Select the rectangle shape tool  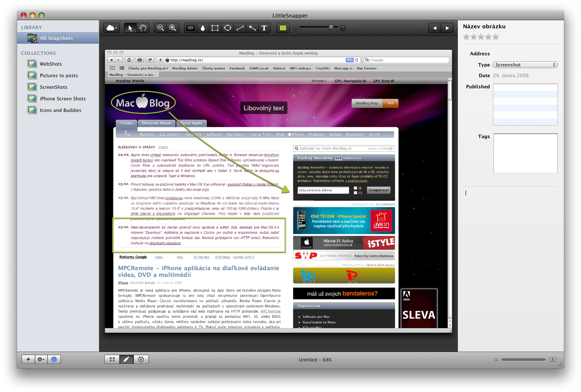click(x=215, y=28)
